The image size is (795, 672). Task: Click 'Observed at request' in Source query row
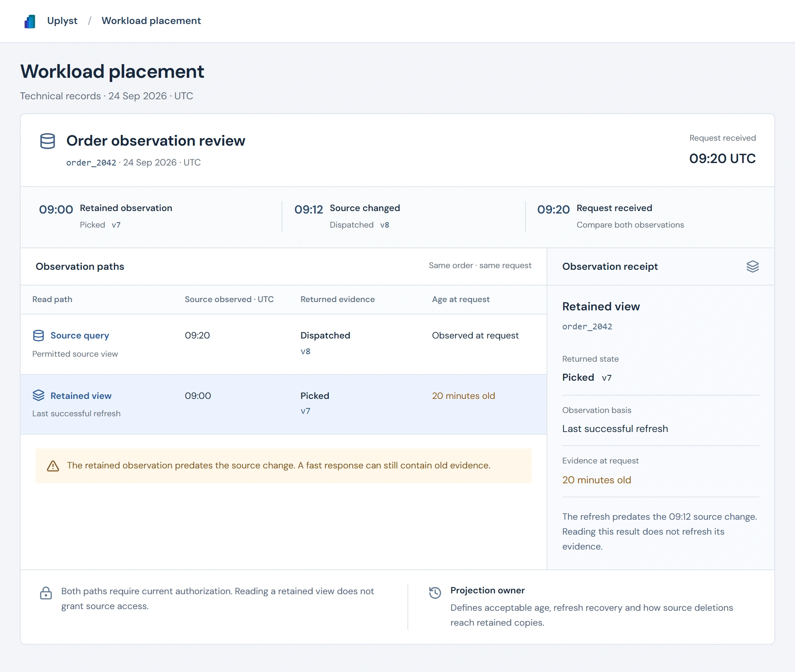pos(475,336)
